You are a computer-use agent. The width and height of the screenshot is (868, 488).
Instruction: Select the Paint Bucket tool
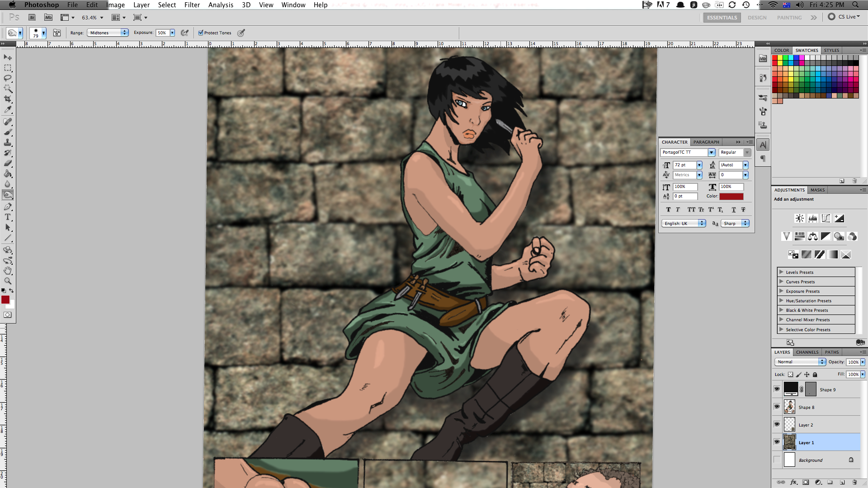coord(8,174)
